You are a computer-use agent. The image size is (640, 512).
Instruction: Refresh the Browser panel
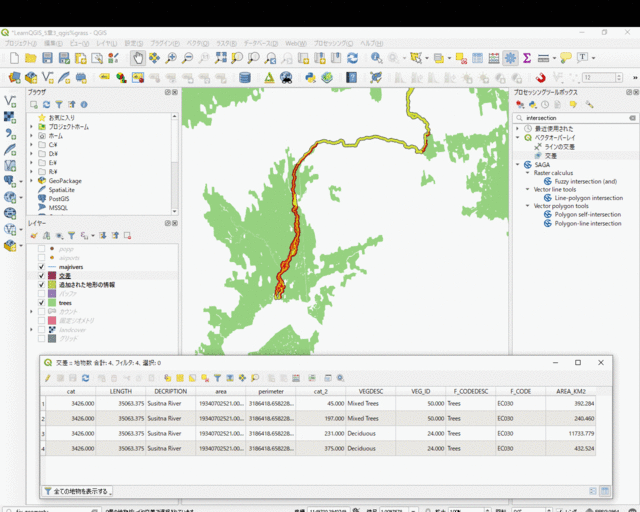47,105
